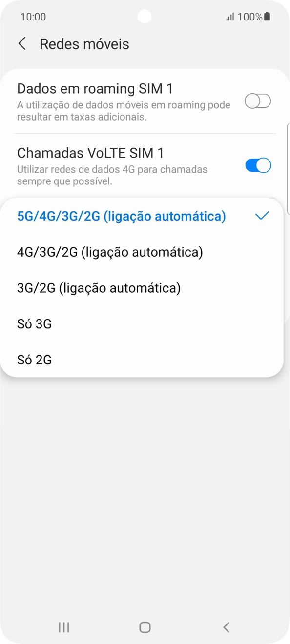Viewport: 290px width, 644px height.
Task: Tap the navigation Back button
Action: click(x=226, y=628)
